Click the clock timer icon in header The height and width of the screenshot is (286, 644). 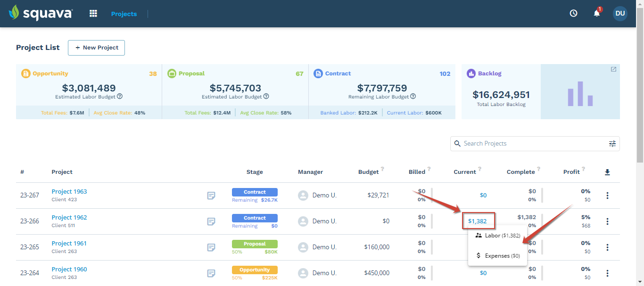573,14
